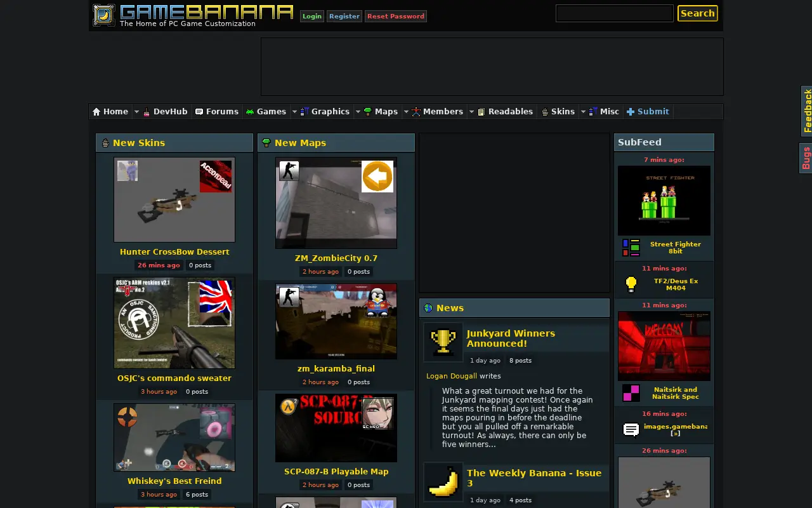Click the house icon next to Home
812x508 pixels.
96,112
